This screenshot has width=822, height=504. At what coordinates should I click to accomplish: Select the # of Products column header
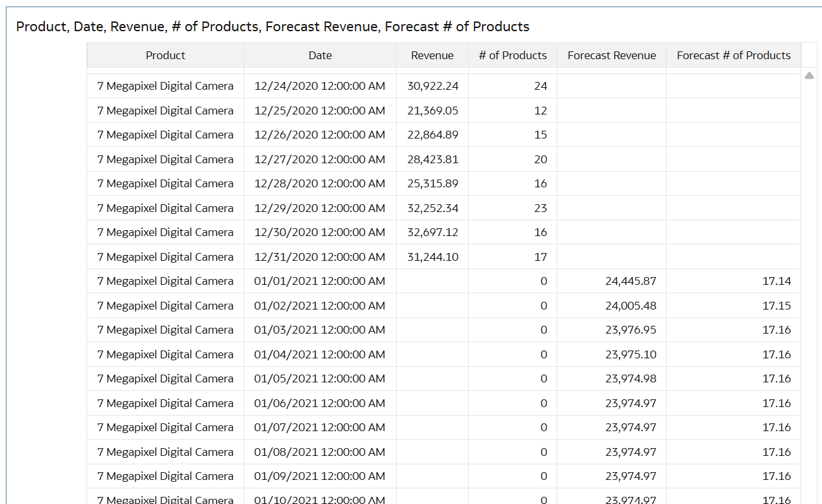click(512, 55)
